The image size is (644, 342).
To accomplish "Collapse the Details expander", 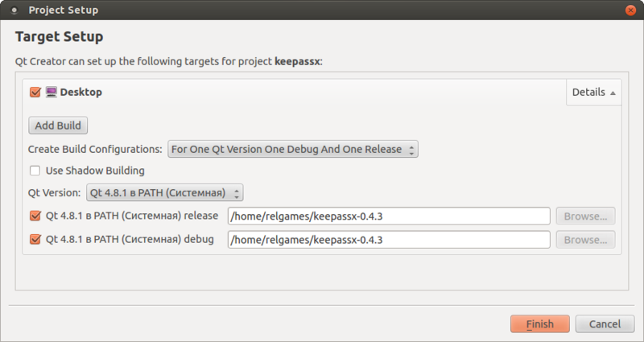I will point(593,92).
